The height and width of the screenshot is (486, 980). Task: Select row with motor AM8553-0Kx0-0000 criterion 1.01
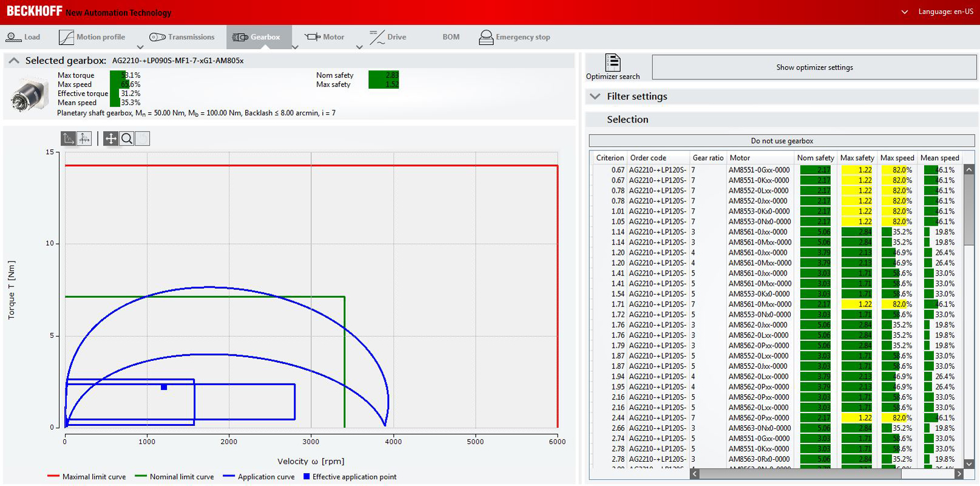click(776, 211)
